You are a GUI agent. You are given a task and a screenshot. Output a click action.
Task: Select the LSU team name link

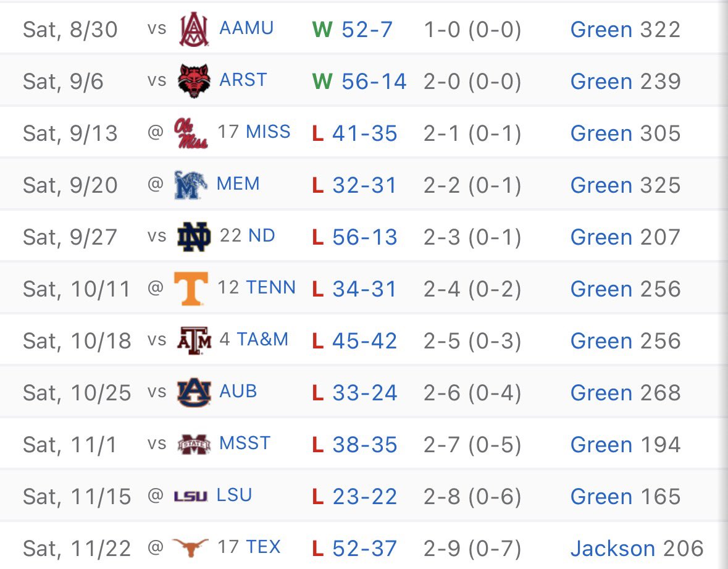(x=235, y=495)
